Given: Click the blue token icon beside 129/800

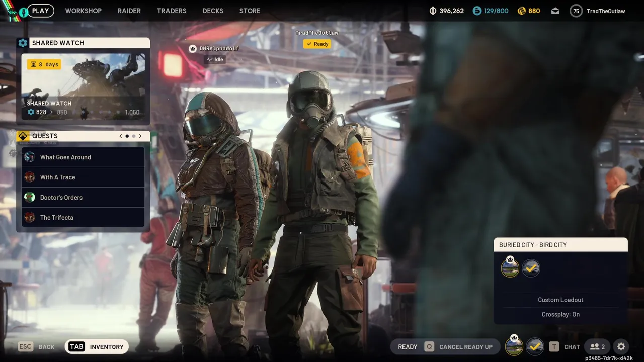Looking at the screenshot, I should [x=477, y=11].
